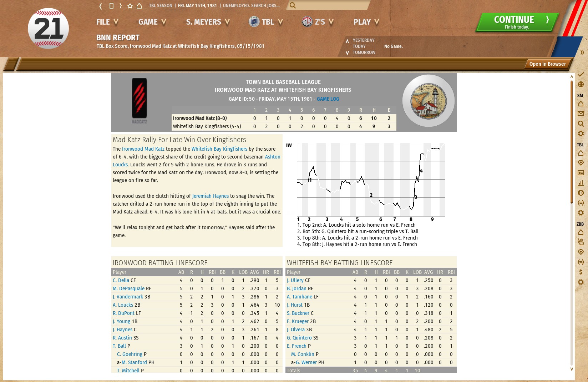
Task: Open the PLAY menu
Action: (366, 22)
